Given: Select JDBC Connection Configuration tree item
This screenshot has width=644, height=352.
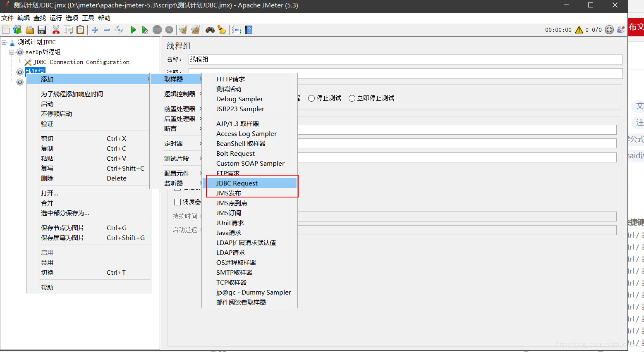Looking at the screenshot, I should (x=81, y=62).
